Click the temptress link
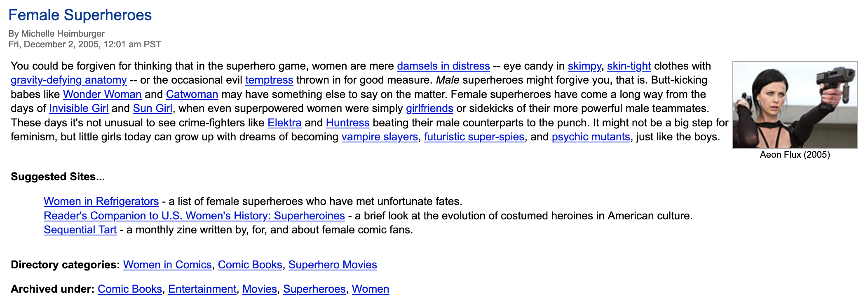The height and width of the screenshot is (305, 868). point(269,80)
